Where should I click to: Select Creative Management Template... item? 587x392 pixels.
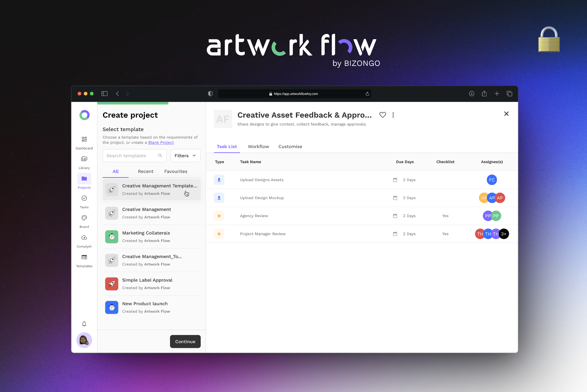point(152,190)
